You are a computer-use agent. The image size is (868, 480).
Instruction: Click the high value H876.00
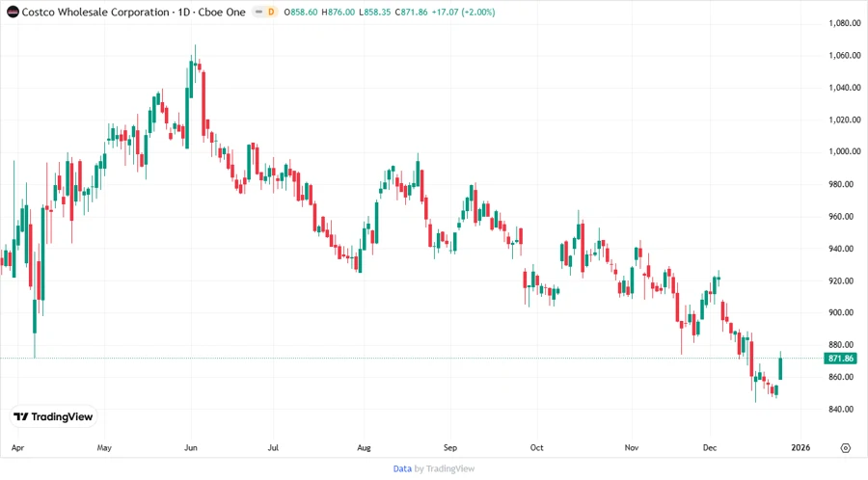pos(339,13)
